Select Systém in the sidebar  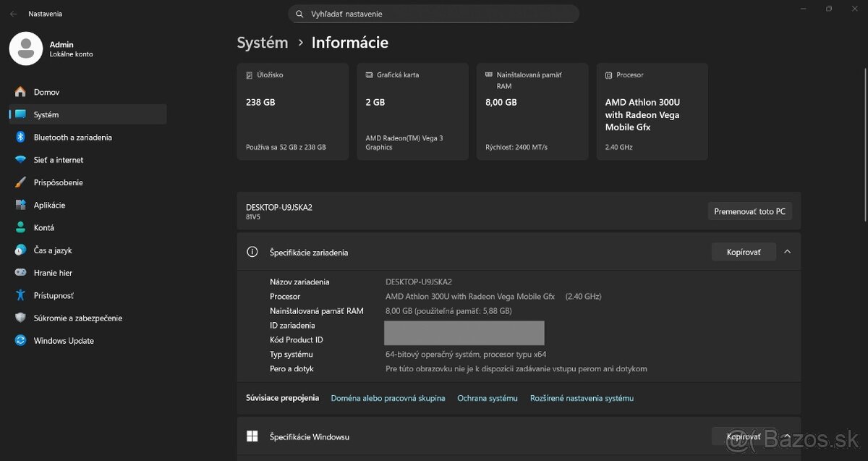pos(47,114)
